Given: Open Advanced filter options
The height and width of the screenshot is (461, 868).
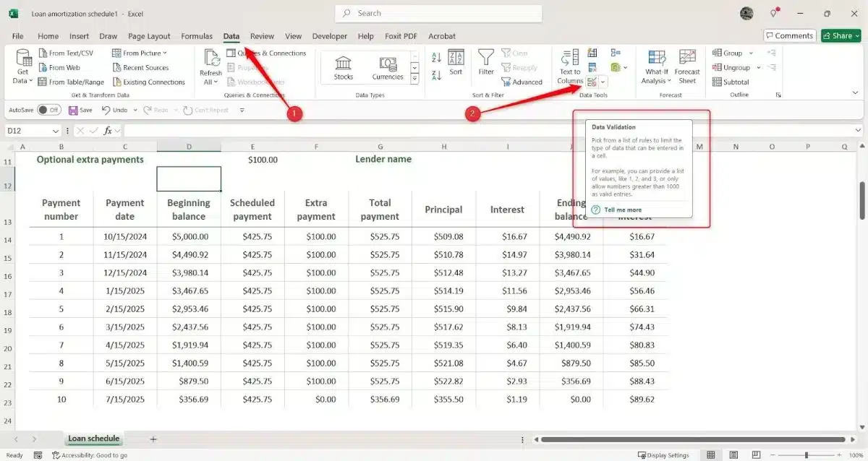Looking at the screenshot, I should point(522,82).
